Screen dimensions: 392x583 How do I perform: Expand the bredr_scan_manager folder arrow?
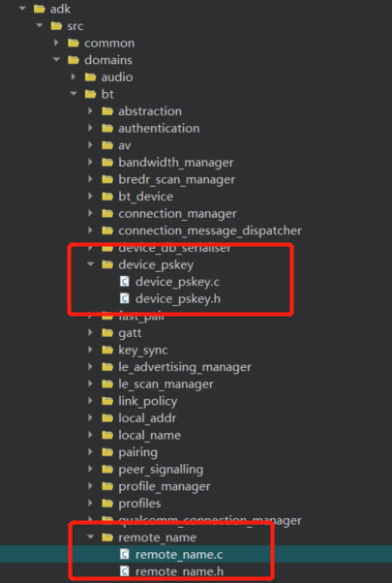(x=90, y=179)
